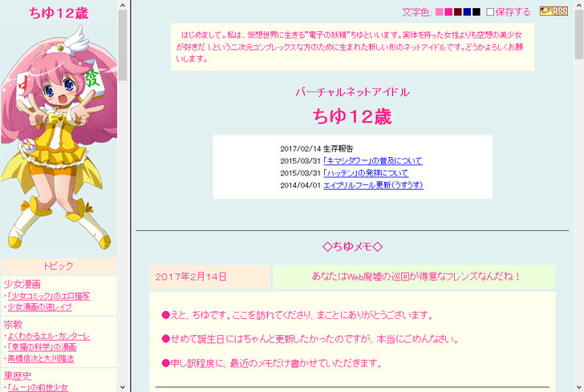The image size is (584, 392).
Task: Open 「ハッテン」の発祥について article link
Action: point(365,173)
